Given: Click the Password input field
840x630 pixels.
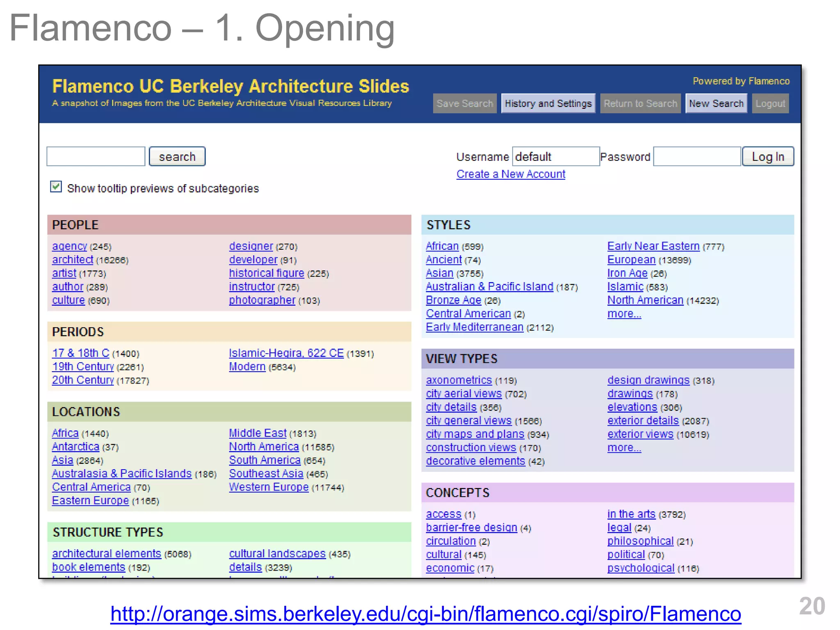Looking at the screenshot, I should (697, 157).
